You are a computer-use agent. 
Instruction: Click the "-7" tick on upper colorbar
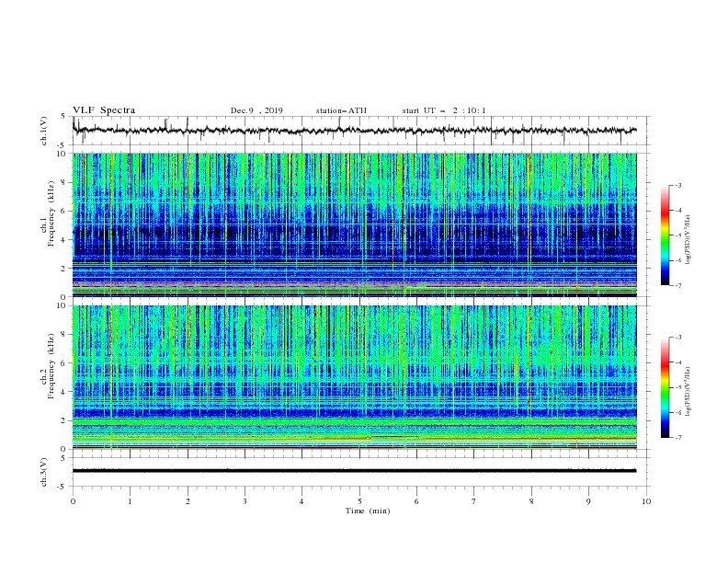[x=677, y=285]
